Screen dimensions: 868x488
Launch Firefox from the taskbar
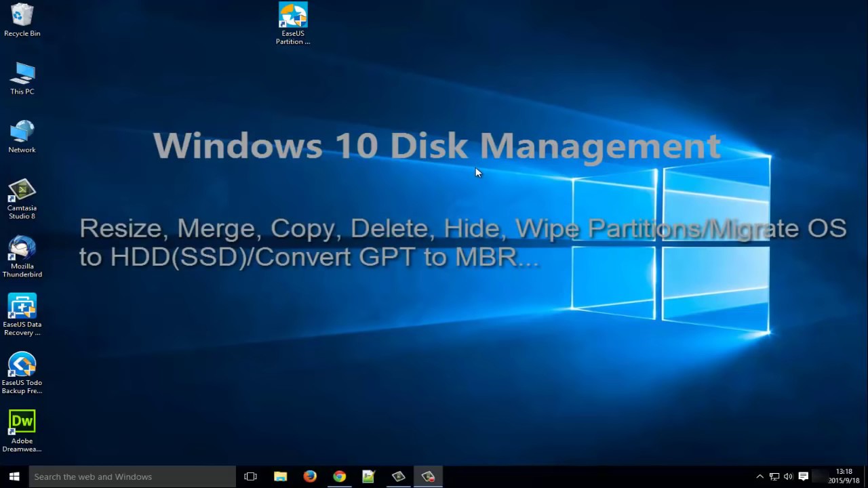(310, 476)
